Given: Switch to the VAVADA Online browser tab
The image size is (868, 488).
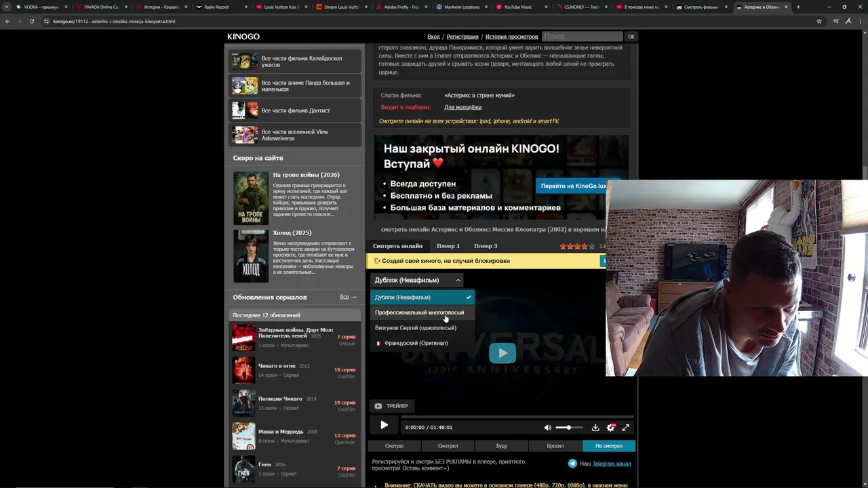Looking at the screenshot, I should (101, 7).
